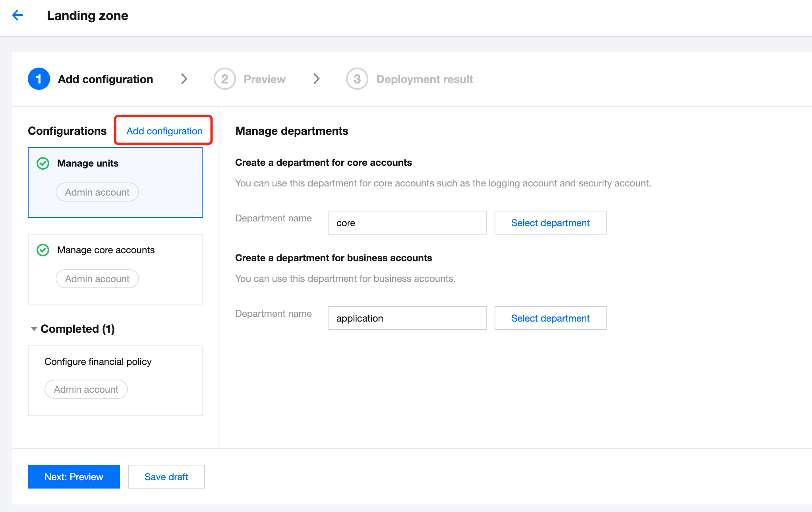Image resolution: width=812 pixels, height=512 pixels.
Task: Click the core department name field
Action: 407,223
